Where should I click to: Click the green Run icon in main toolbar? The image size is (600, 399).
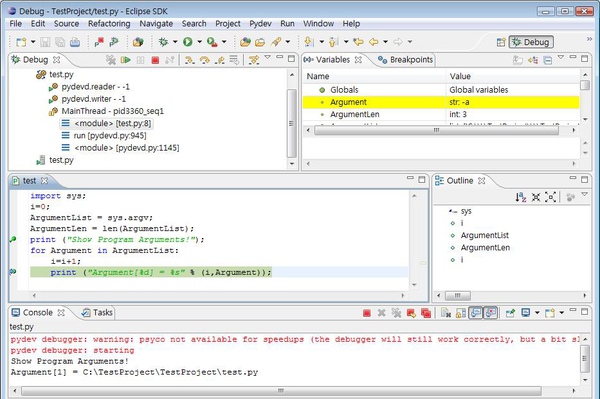(x=188, y=42)
